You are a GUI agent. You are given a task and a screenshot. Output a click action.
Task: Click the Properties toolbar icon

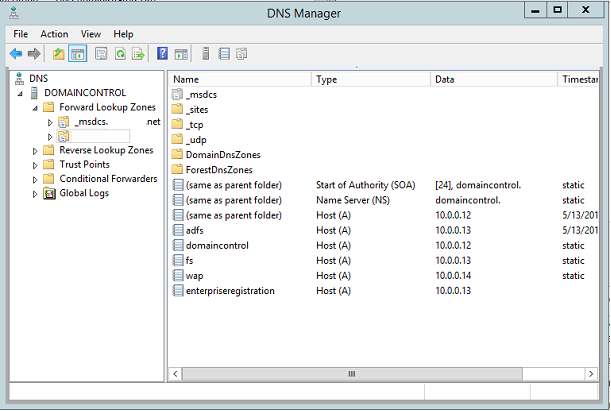point(101,53)
